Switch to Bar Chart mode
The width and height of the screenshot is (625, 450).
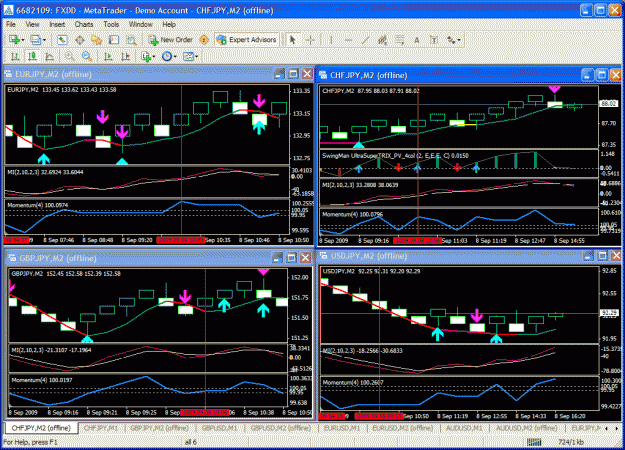[x=15, y=57]
